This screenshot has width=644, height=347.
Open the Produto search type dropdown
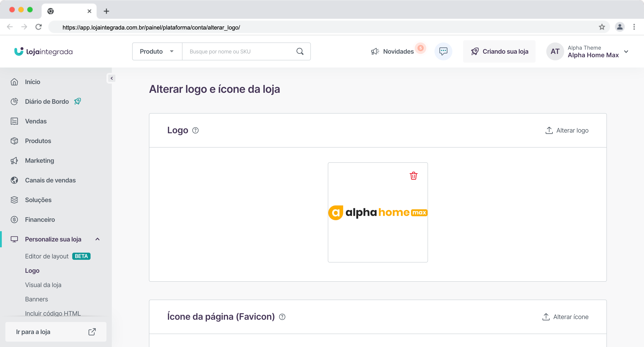(x=157, y=51)
